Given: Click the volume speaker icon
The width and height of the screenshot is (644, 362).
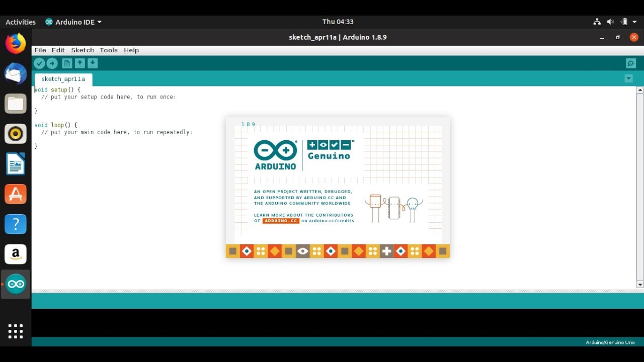Looking at the screenshot, I should coord(610,22).
